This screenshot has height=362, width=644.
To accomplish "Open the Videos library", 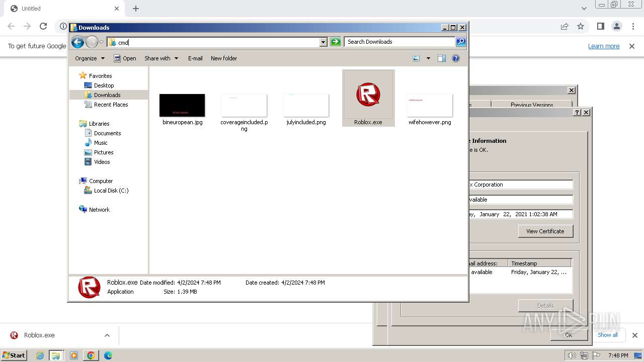I will [x=102, y=162].
